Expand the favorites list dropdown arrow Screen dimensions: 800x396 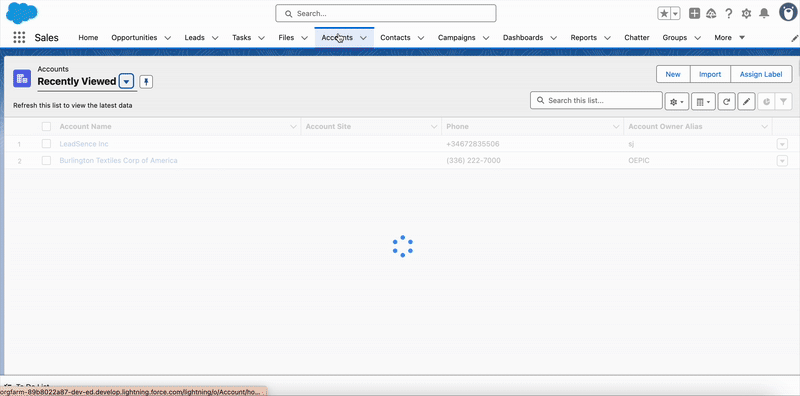pyautogui.click(x=676, y=14)
